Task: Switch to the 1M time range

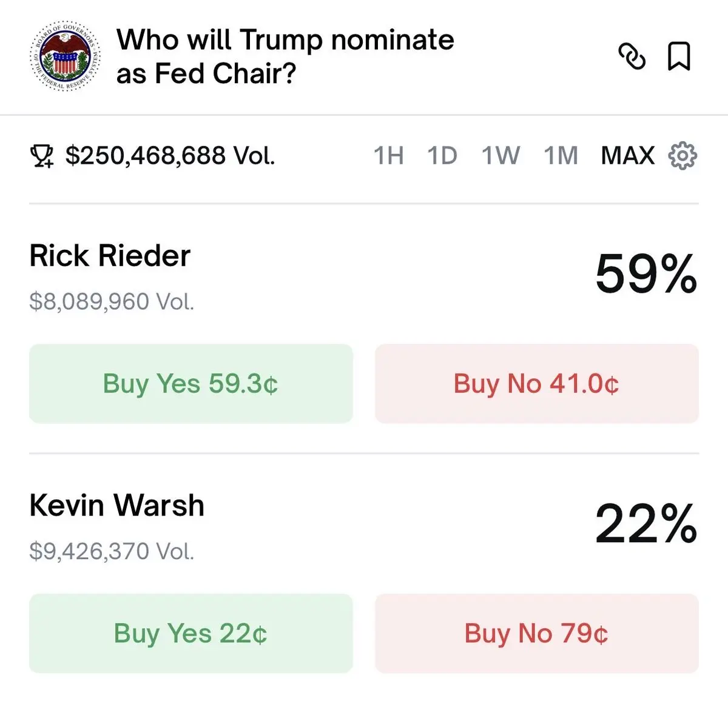Action: (561, 156)
